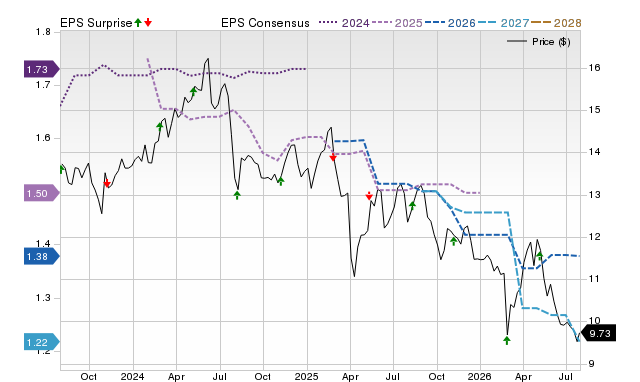Click the dark purple 1.73 value tag
The width and height of the screenshot is (640, 382).
(42, 69)
